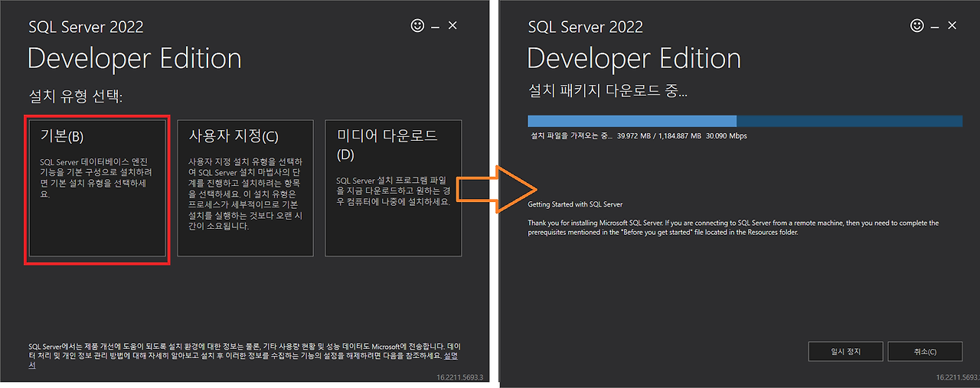The width and height of the screenshot is (980, 388).
Task: Select the 미디어 다운로드(D) tile
Action: [x=394, y=187]
